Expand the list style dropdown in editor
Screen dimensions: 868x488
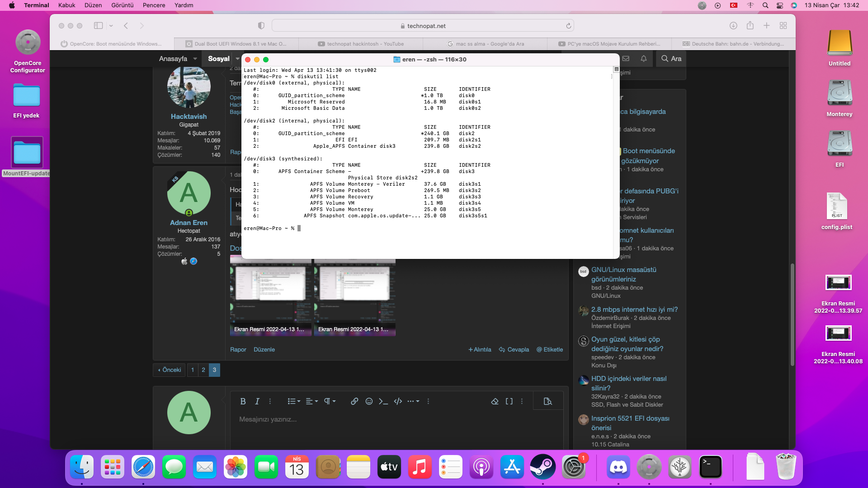(294, 401)
